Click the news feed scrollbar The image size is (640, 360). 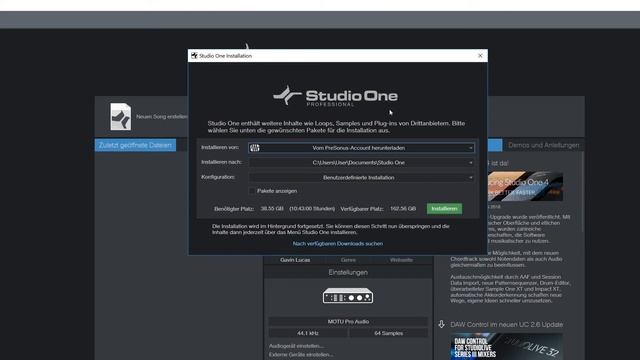coord(582,192)
